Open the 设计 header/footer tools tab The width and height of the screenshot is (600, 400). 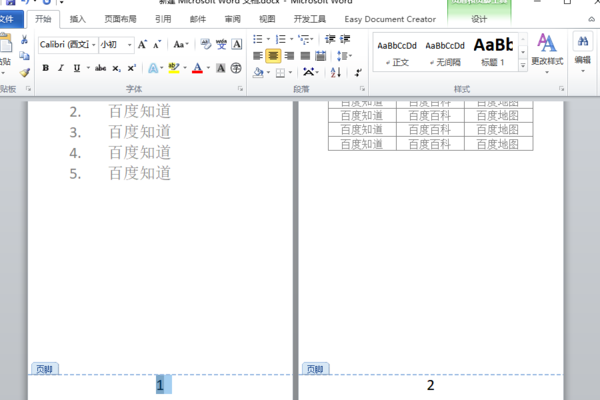479,19
